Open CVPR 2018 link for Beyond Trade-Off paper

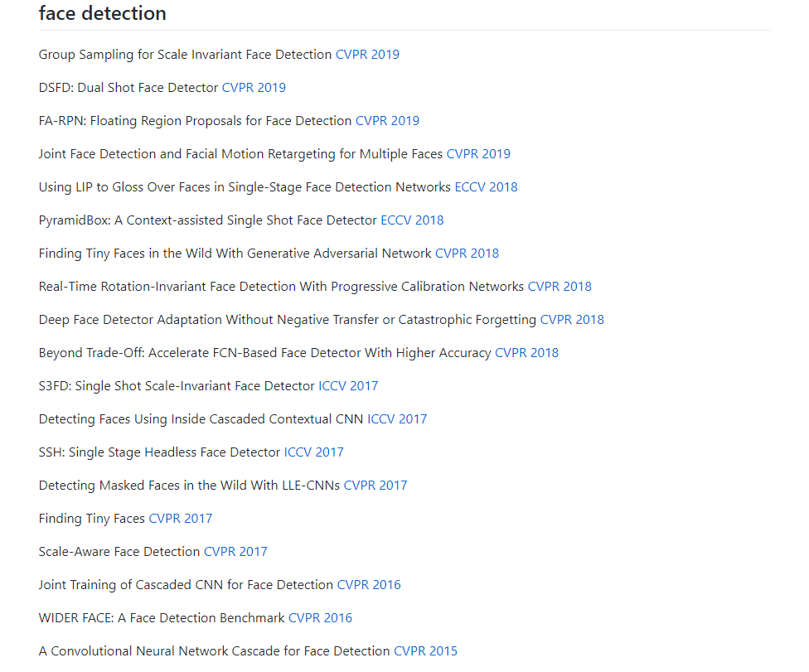[527, 353]
